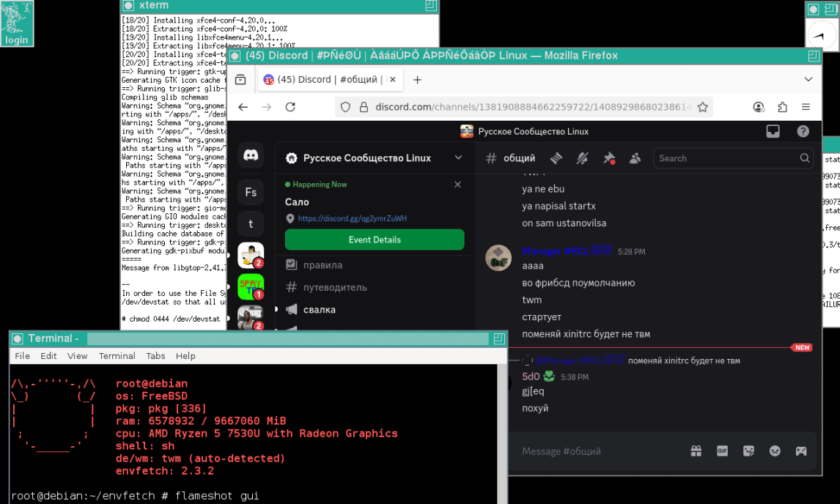Click the login desktop icon
Screen dimensions: 840x504
[17, 23]
